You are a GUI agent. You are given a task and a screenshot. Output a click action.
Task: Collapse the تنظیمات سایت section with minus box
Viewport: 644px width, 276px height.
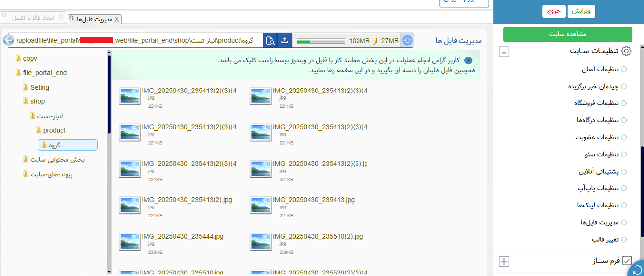[x=503, y=51]
